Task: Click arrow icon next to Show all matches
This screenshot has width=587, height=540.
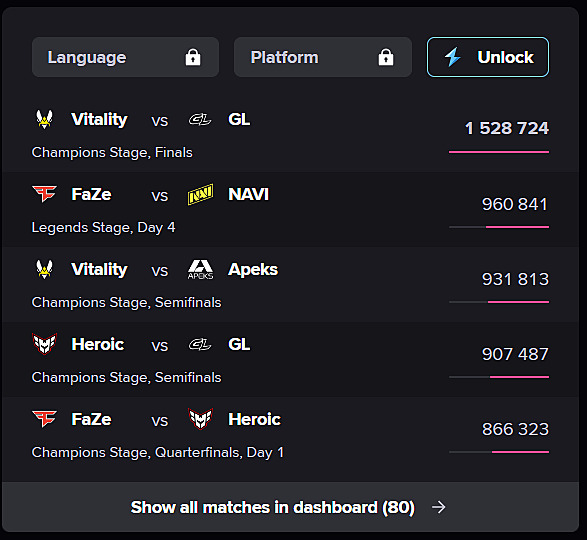Action: (438, 507)
